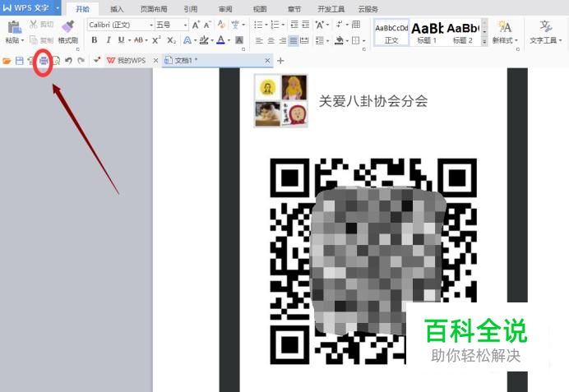
Task: Open the WPS 文字 application menu
Action: coord(30,7)
